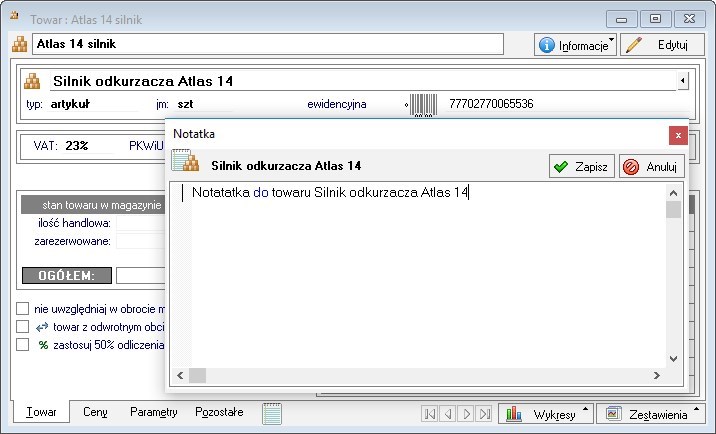Click the bar chart icon on Wykresy
The height and width of the screenshot is (434, 716).
point(514,414)
